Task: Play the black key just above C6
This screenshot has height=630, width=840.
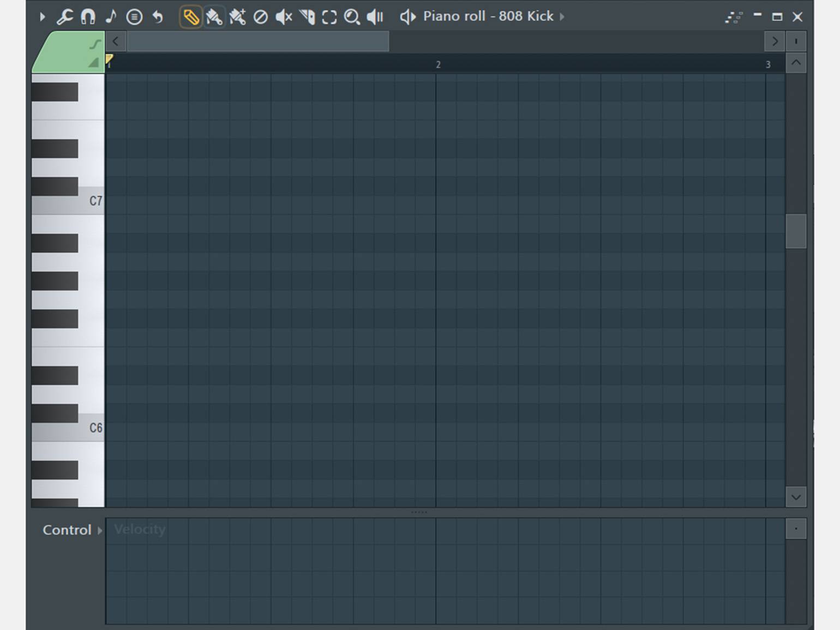Action: tap(55, 413)
